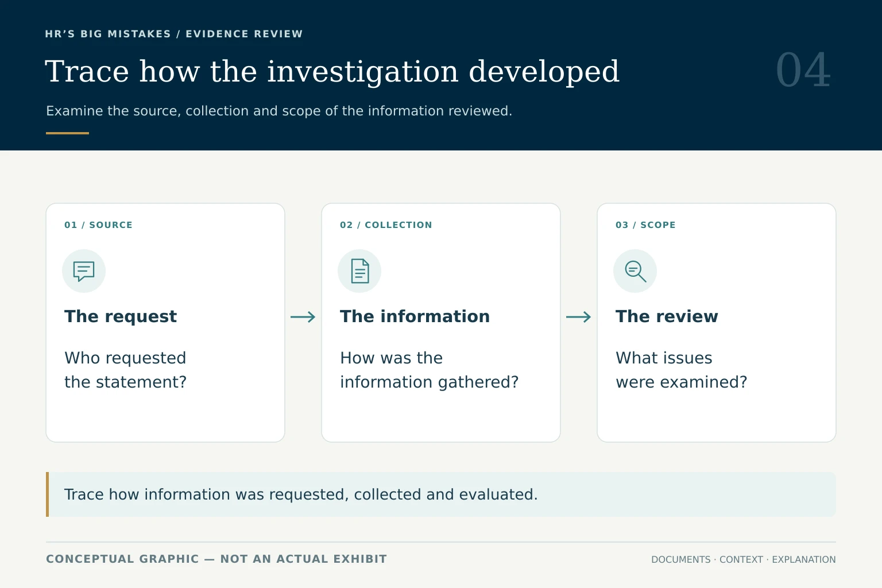
Task: Click the "Who requested the statement?" question
Action: [x=125, y=370]
